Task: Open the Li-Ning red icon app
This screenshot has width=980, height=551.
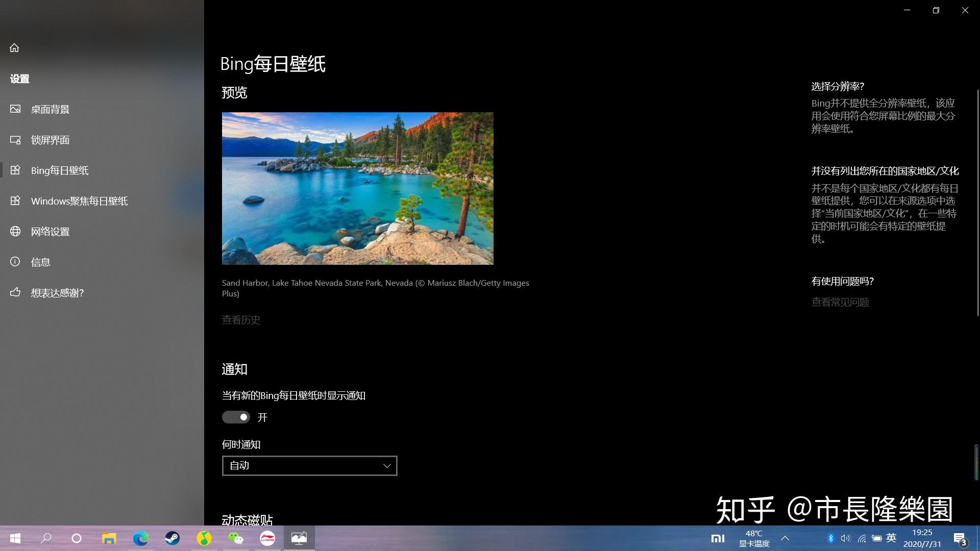Action: click(267, 538)
